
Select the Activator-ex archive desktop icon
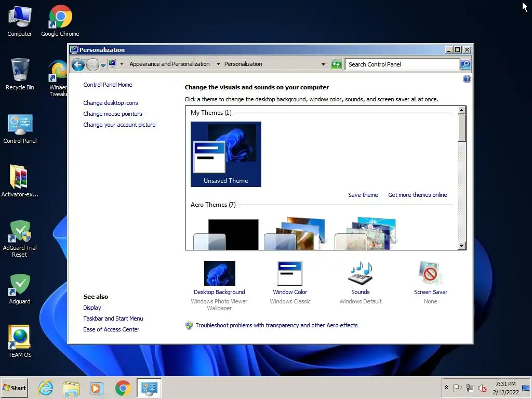click(x=20, y=181)
